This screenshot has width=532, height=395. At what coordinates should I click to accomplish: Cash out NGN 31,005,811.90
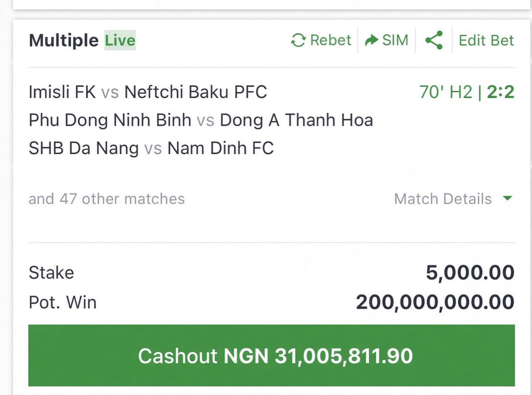[271, 355]
